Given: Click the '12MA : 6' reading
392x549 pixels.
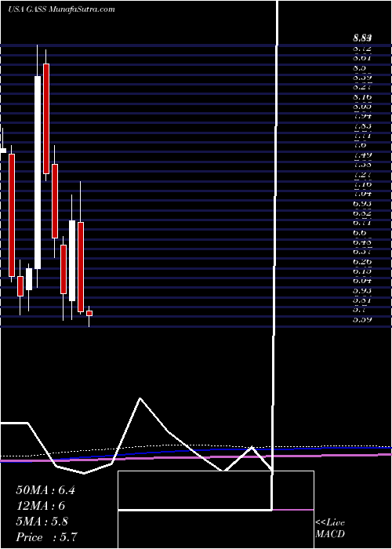Looking at the screenshot, I should (x=41, y=506).
